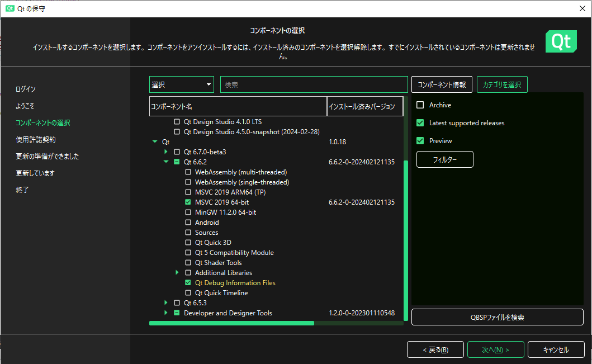
Task: Click the QBSPファイルを検索 button
Action: pos(497,317)
